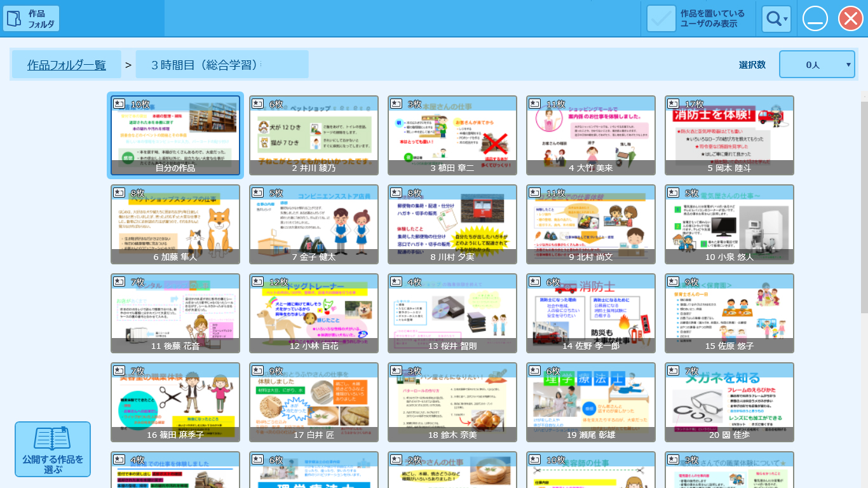Close the app with red X
The width and height of the screenshot is (868, 488).
[x=850, y=18]
